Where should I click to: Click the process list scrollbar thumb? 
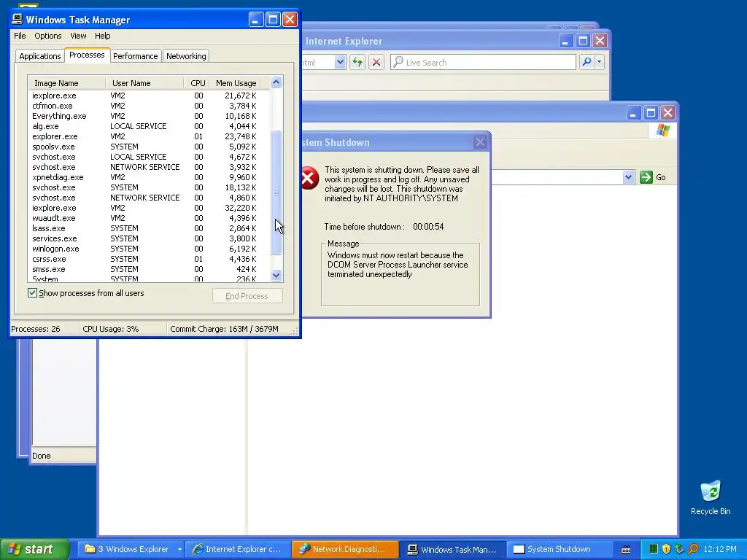pyautogui.click(x=276, y=192)
